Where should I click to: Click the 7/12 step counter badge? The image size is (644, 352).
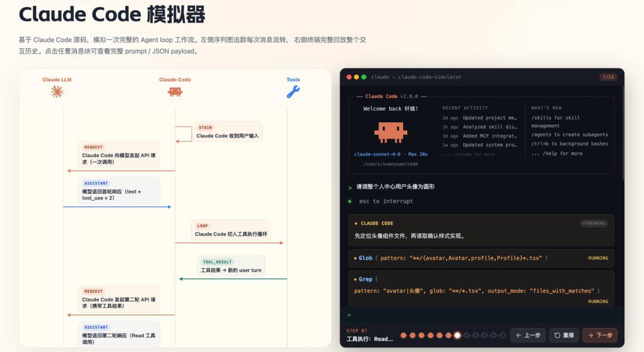608,77
